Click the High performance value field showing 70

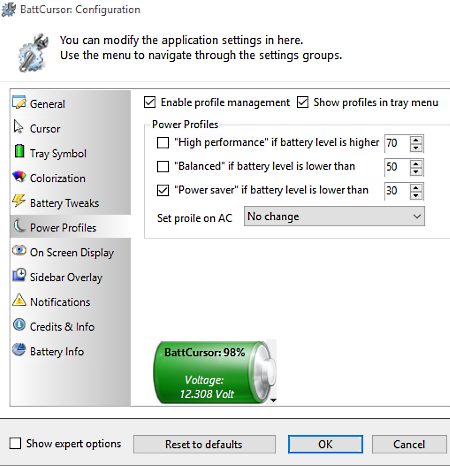coord(397,143)
